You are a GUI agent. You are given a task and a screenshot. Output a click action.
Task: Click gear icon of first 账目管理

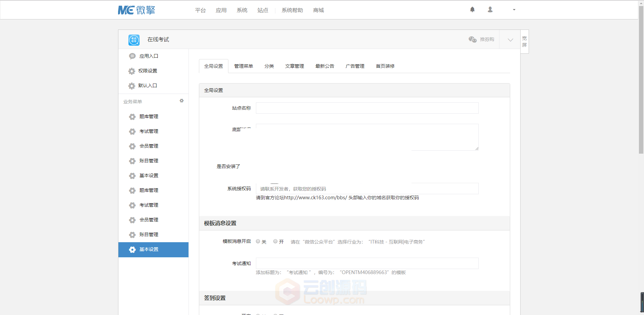click(x=132, y=161)
